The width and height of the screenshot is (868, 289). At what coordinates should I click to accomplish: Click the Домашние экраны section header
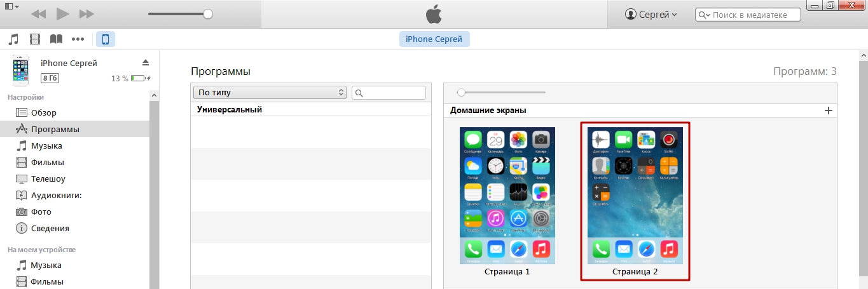[x=488, y=111]
